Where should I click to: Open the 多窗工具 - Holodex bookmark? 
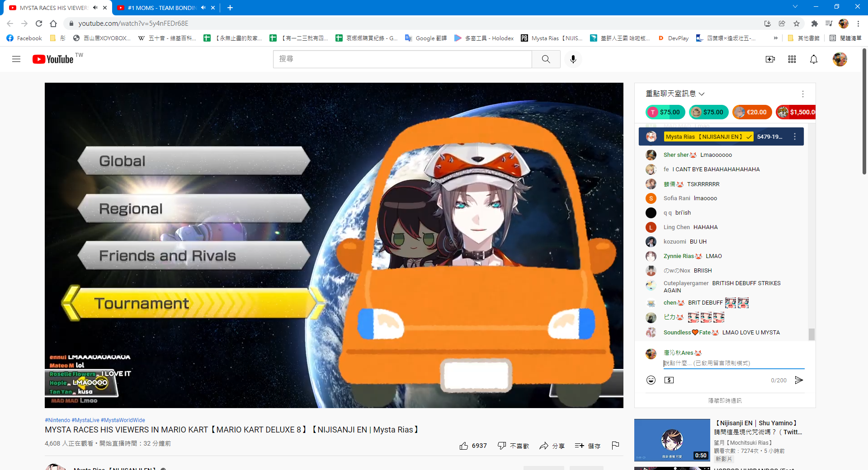pos(484,38)
